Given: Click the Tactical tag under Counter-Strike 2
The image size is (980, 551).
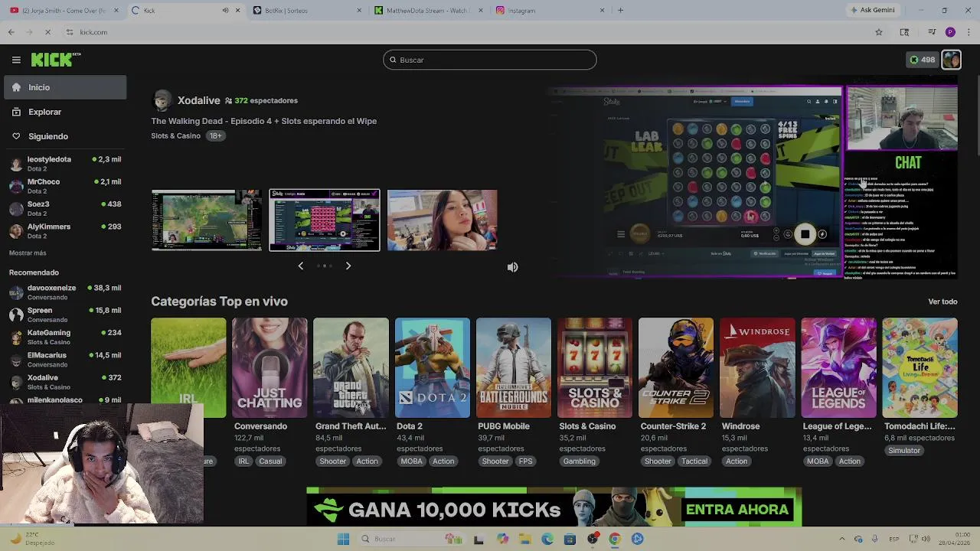Looking at the screenshot, I should pyautogui.click(x=694, y=461).
